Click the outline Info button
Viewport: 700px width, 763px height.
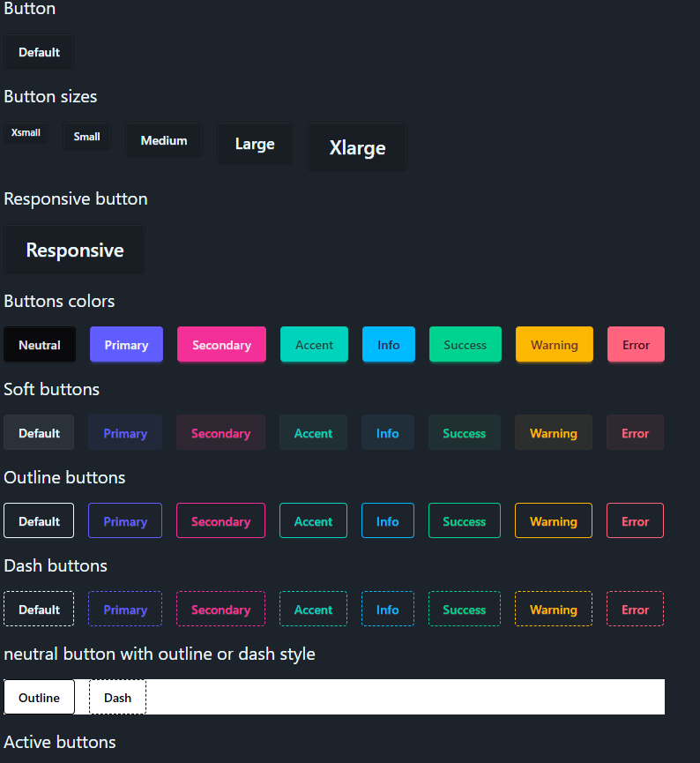click(x=388, y=520)
